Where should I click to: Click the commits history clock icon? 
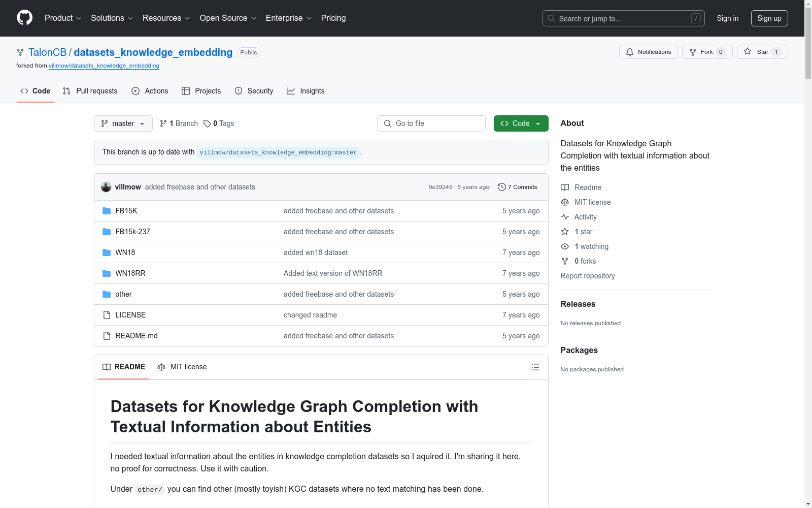(x=502, y=187)
